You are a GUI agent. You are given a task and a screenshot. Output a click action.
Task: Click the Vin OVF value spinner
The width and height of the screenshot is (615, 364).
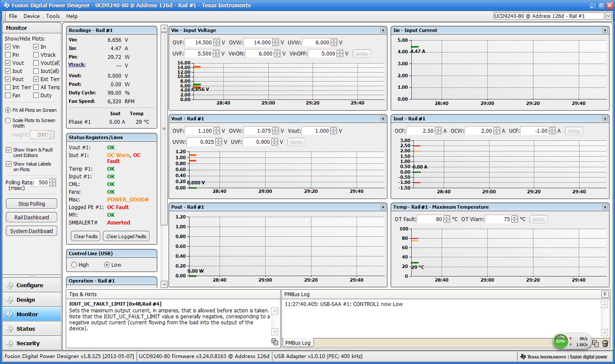(x=216, y=43)
